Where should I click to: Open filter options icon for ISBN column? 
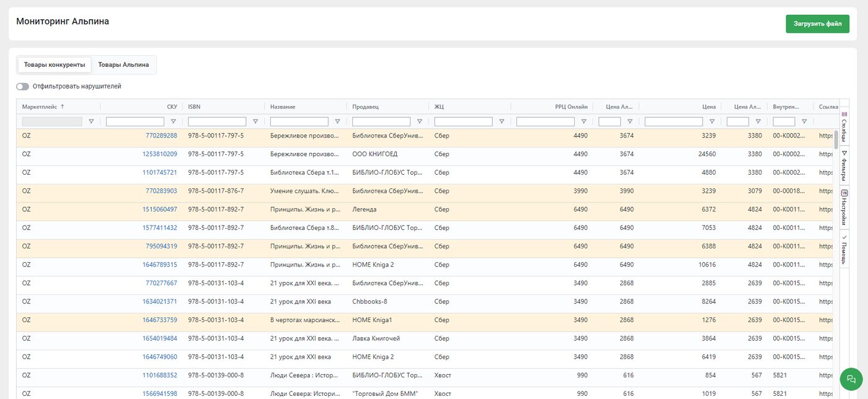(x=255, y=122)
